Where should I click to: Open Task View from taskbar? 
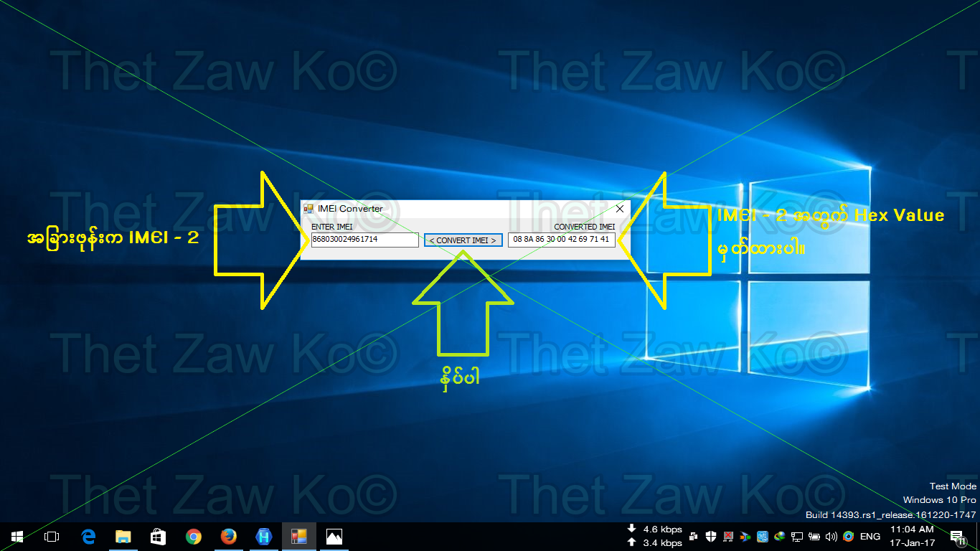52,537
